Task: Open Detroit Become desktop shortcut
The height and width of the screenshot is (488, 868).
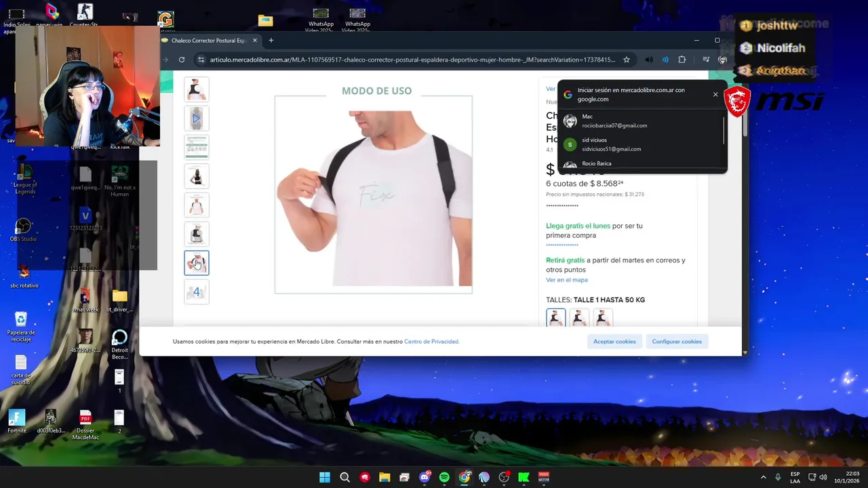Action: pyautogui.click(x=119, y=344)
